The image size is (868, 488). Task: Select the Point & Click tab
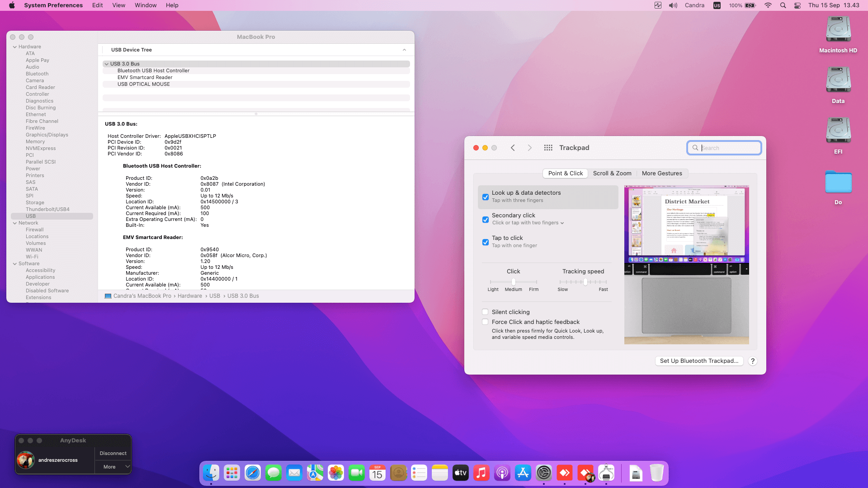[x=566, y=174]
